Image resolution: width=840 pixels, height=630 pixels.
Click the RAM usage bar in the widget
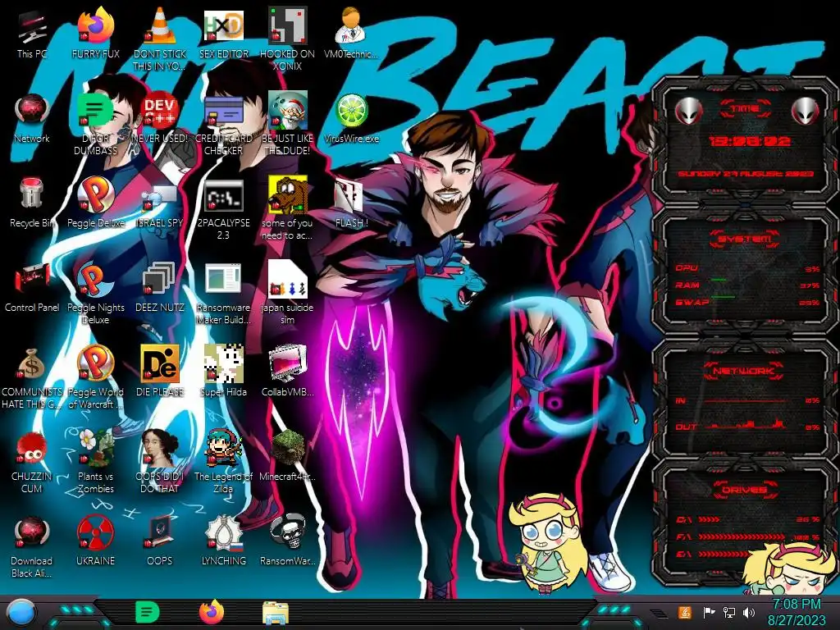coord(719,281)
